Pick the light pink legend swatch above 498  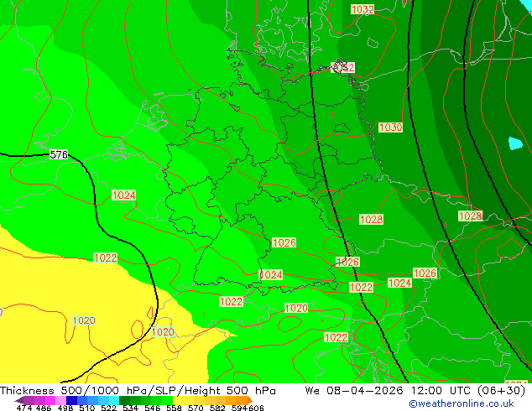click(x=60, y=400)
